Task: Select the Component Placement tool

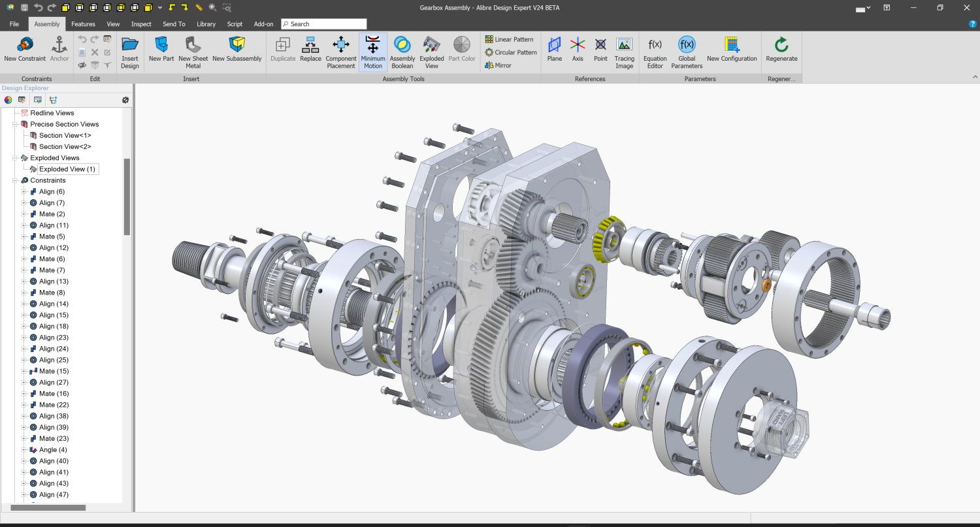Action: tap(341, 52)
